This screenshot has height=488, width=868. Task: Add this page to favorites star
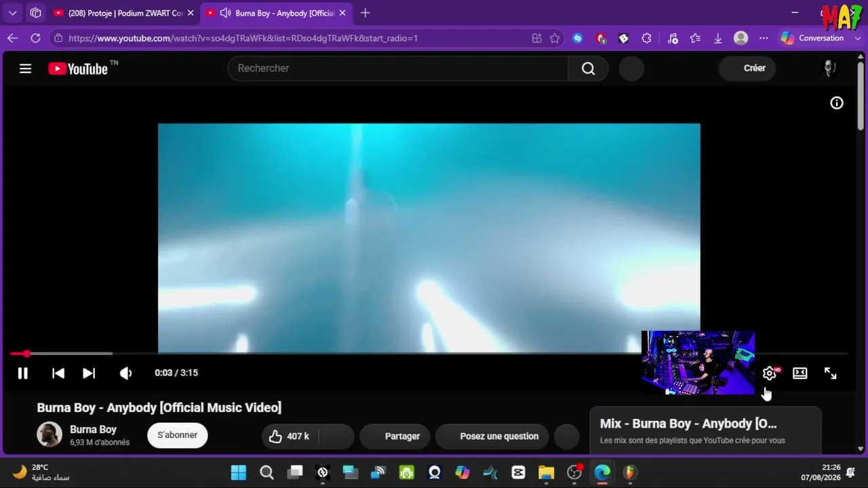pyautogui.click(x=555, y=39)
